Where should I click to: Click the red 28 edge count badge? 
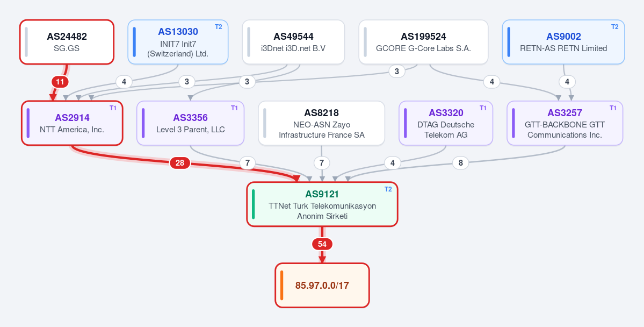coord(180,163)
